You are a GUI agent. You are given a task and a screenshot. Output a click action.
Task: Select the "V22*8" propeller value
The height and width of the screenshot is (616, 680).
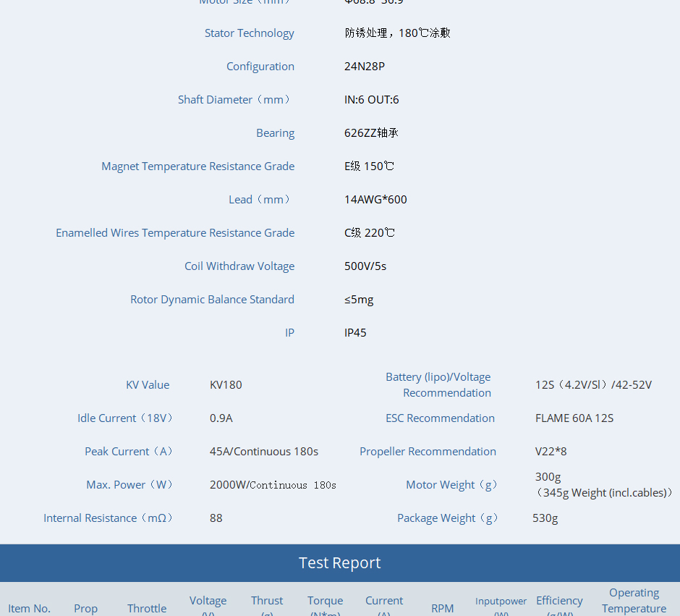tap(551, 452)
